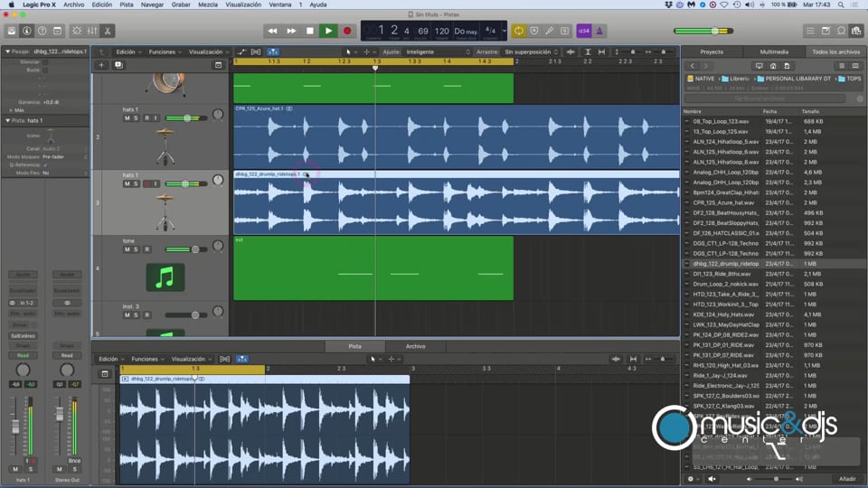Open the Quick Help icon
This screenshot has width=868, height=488.
pos(42,31)
